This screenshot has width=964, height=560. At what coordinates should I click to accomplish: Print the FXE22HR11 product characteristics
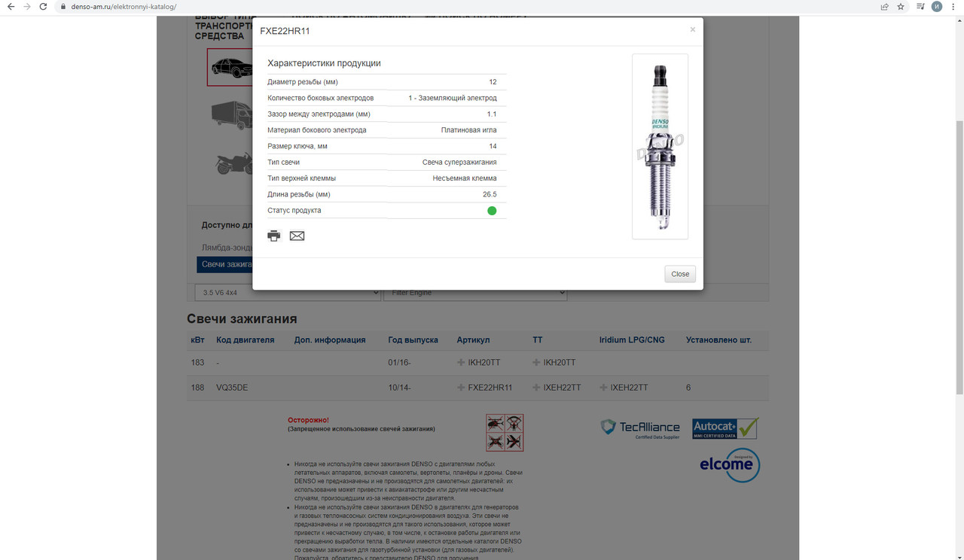click(274, 236)
